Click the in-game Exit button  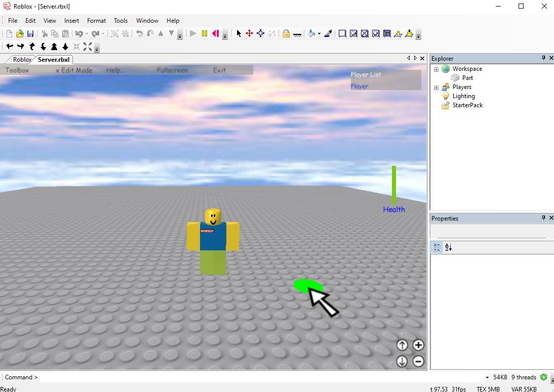click(219, 70)
